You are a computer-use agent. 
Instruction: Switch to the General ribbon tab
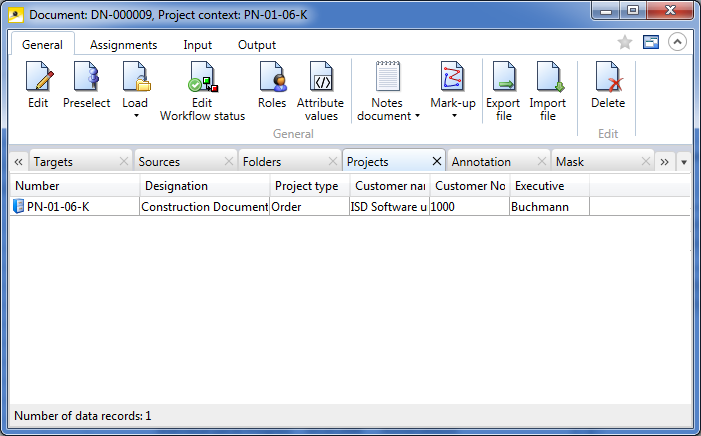[x=42, y=45]
